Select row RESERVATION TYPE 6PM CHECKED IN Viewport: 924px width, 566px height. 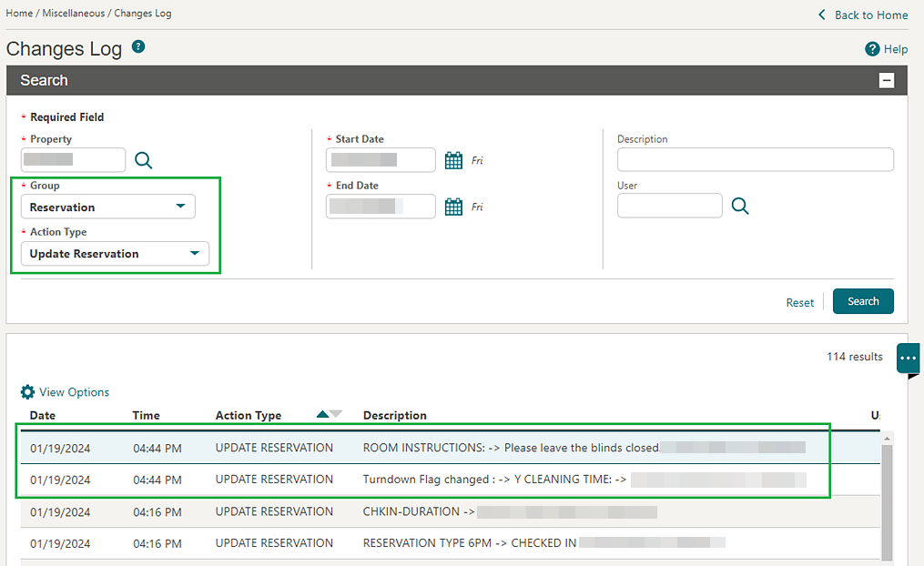pyautogui.click(x=451, y=543)
